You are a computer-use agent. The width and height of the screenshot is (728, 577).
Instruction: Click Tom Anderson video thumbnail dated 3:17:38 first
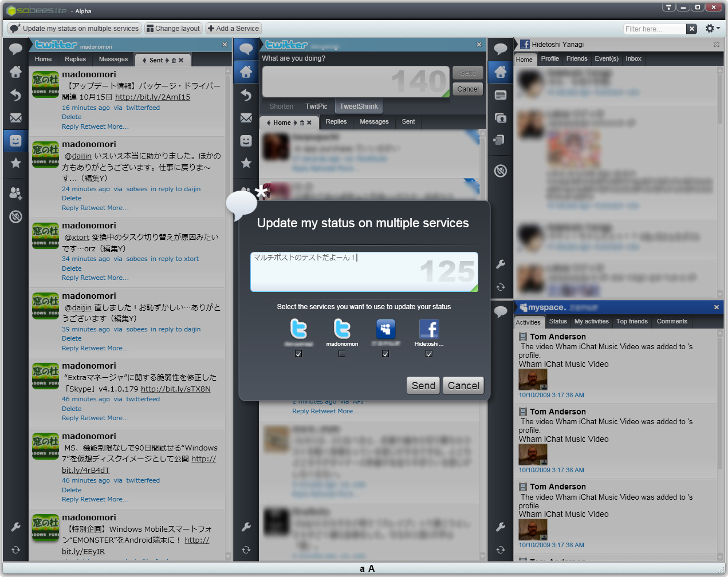tap(533, 380)
